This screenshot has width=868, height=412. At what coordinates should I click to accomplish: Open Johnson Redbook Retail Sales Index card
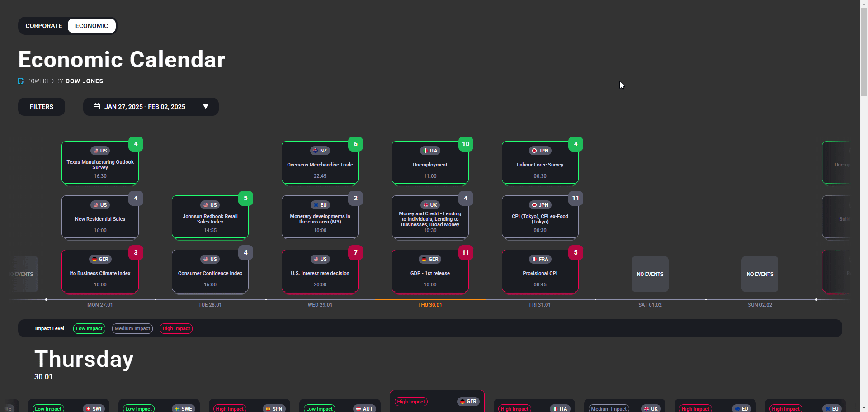(210, 217)
